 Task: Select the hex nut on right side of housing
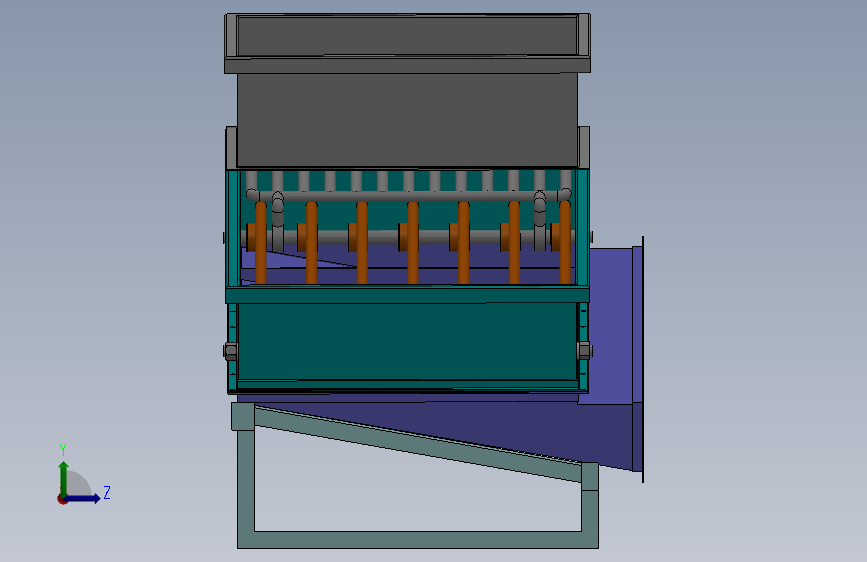(584, 350)
